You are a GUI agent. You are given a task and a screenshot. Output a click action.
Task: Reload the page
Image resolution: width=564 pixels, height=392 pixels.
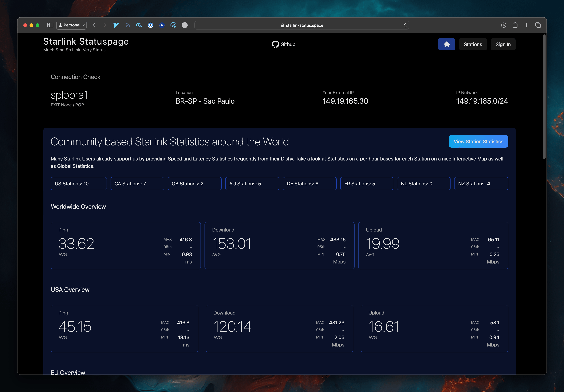coord(405,25)
